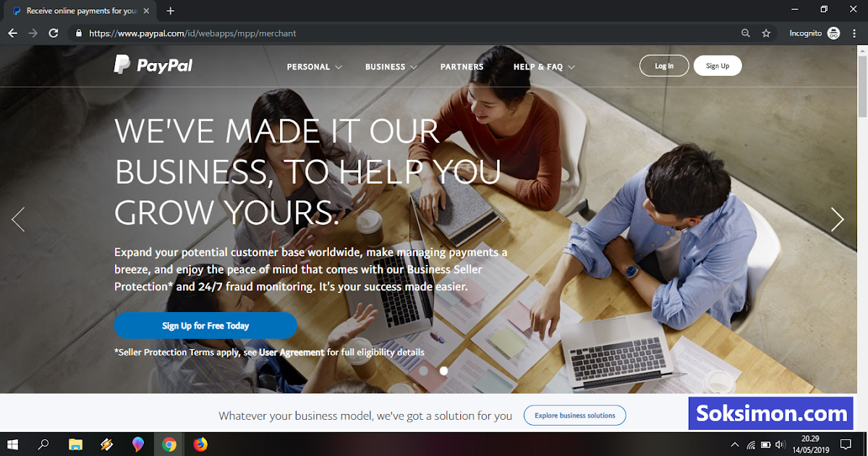Screen dimensions: 868x456
Task: Click the PayPal logo in header
Action: (153, 65)
